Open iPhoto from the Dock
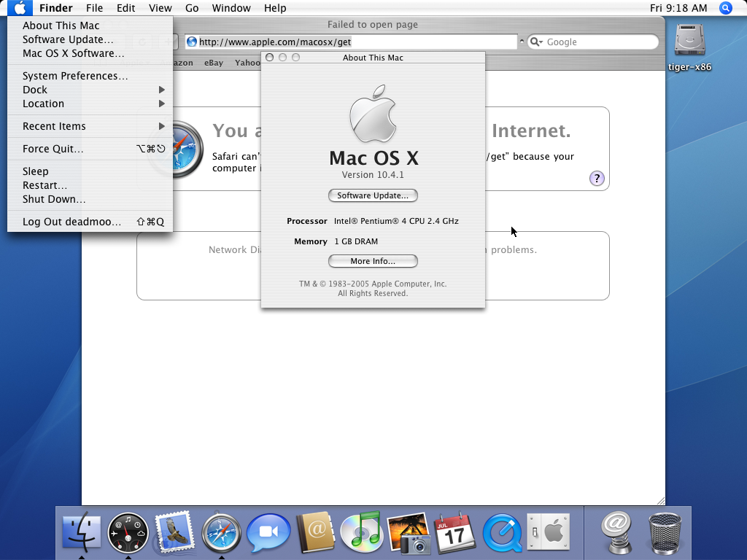747x560 pixels. (x=409, y=532)
